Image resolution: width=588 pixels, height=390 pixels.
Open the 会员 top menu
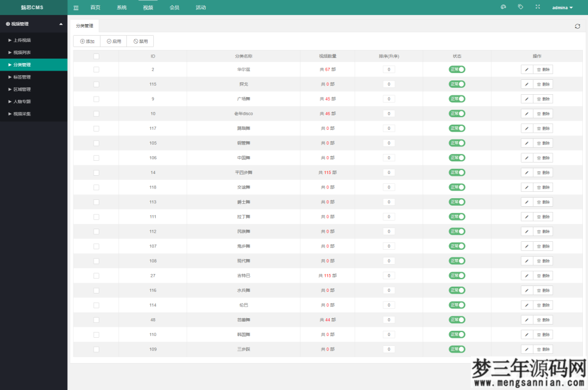click(x=175, y=7)
